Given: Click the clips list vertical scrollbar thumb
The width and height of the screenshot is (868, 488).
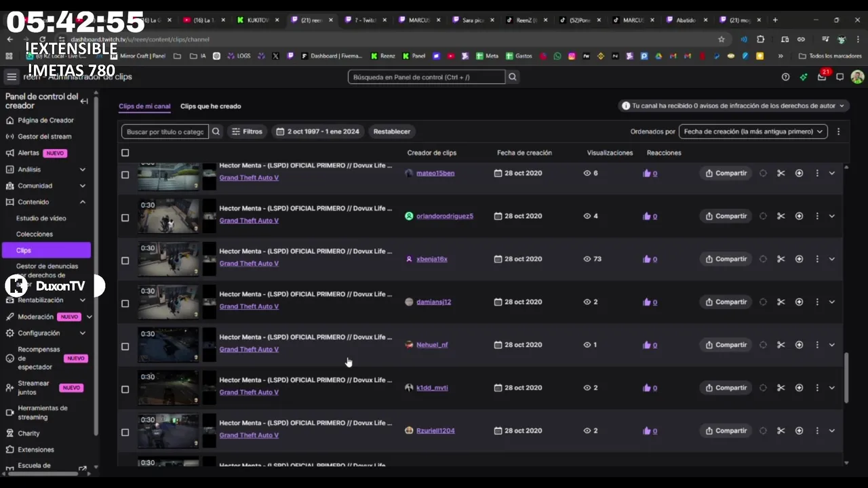Looking at the screenshot, I should click(846, 378).
